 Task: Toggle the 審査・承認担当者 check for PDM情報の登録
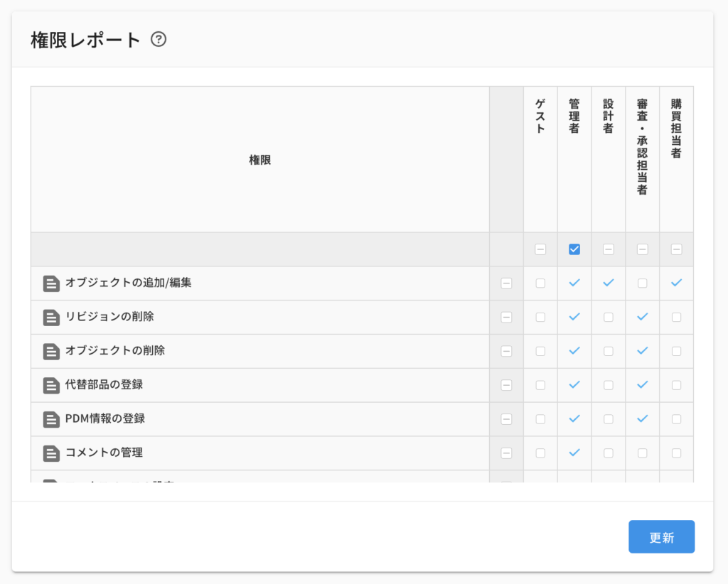click(x=641, y=419)
